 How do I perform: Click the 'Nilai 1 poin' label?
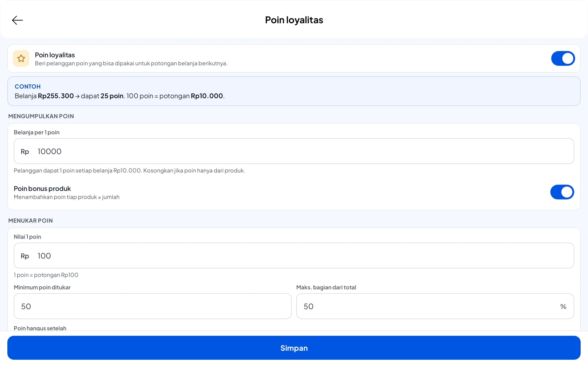(27, 237)
